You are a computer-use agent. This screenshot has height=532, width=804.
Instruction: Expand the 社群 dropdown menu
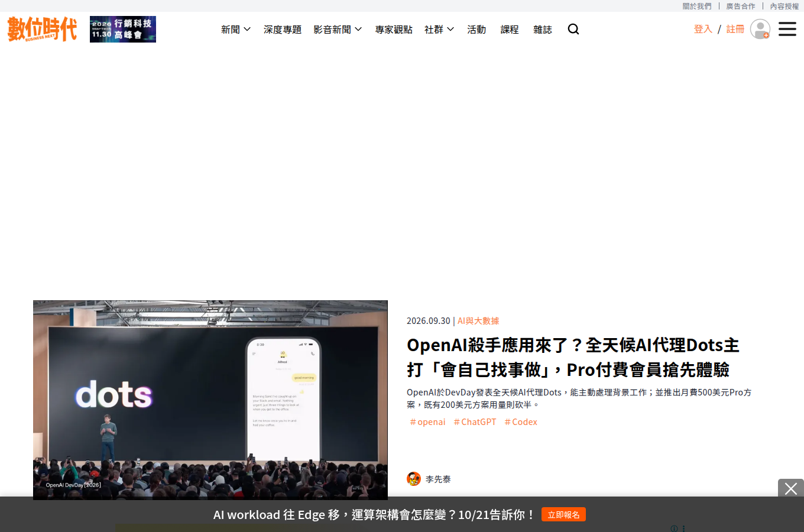tap(439, 30)
